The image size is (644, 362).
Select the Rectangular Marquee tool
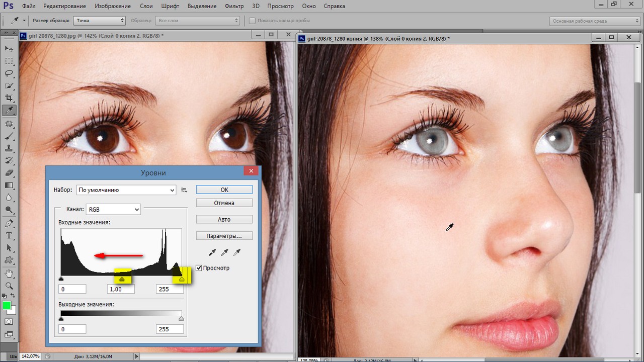tap(9, 61)
